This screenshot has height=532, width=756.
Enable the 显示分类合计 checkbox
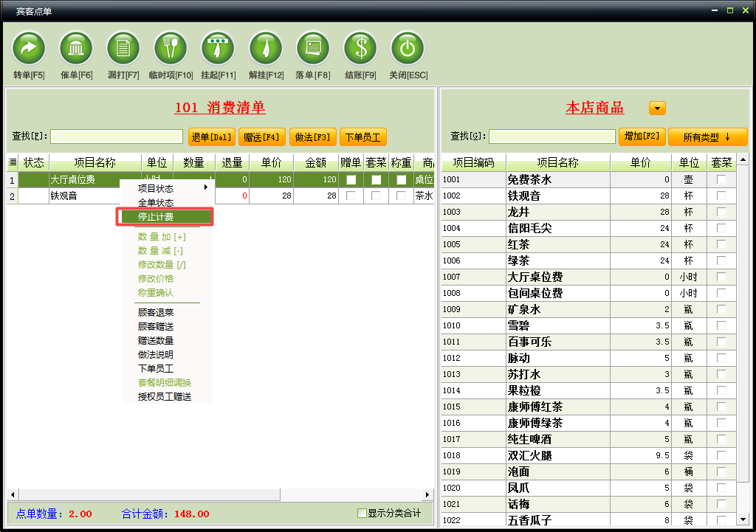[362, 514]
